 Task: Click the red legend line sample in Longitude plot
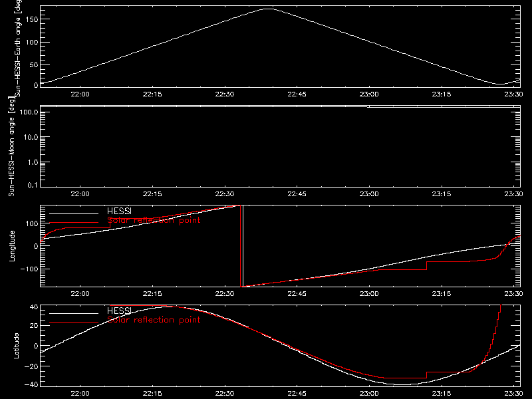[74, 223]
